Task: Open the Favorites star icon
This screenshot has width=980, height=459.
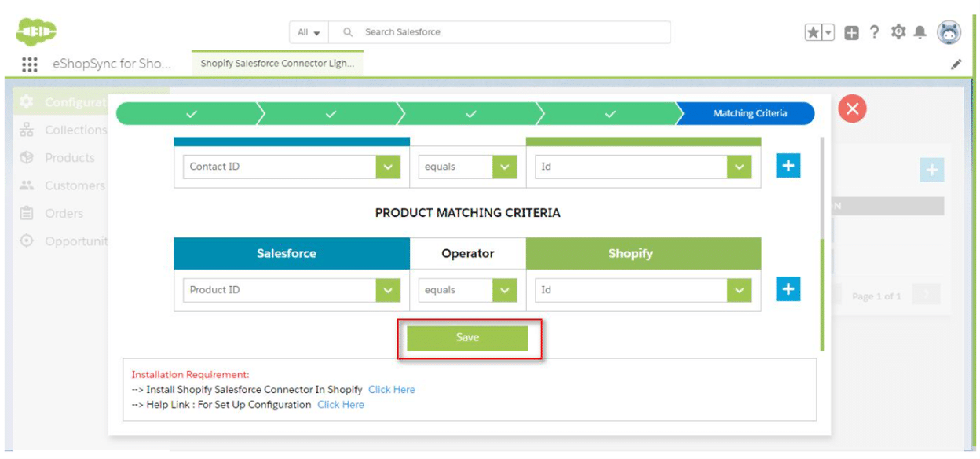Action: coord(814,32)
